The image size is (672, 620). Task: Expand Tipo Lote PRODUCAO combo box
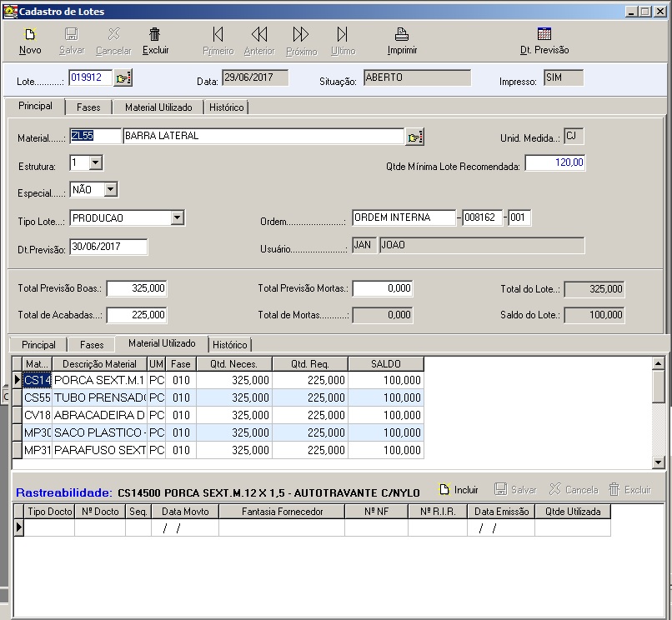[x=177, y=218]
